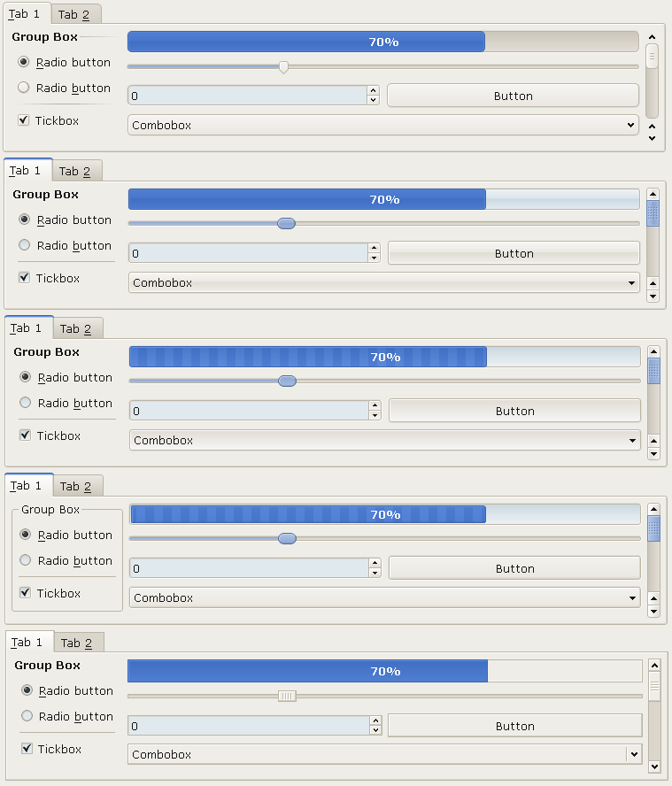Increment the spin box in the bottom panel
The width and height of the screenshot is (672, 786).
(375, 720)
